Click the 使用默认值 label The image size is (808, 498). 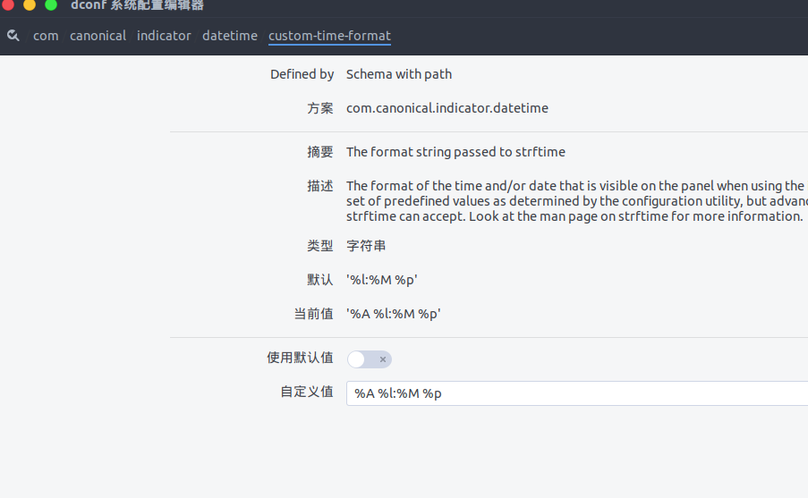(x=300, y=358)
